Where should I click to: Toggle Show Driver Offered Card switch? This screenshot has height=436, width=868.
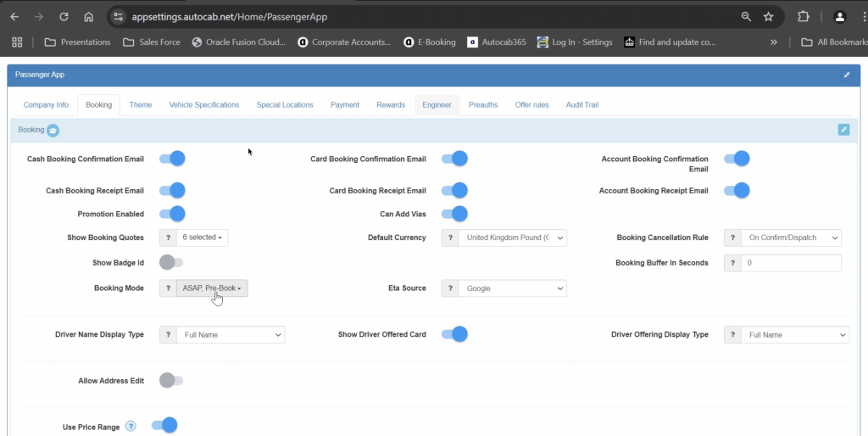coord(454,334)
